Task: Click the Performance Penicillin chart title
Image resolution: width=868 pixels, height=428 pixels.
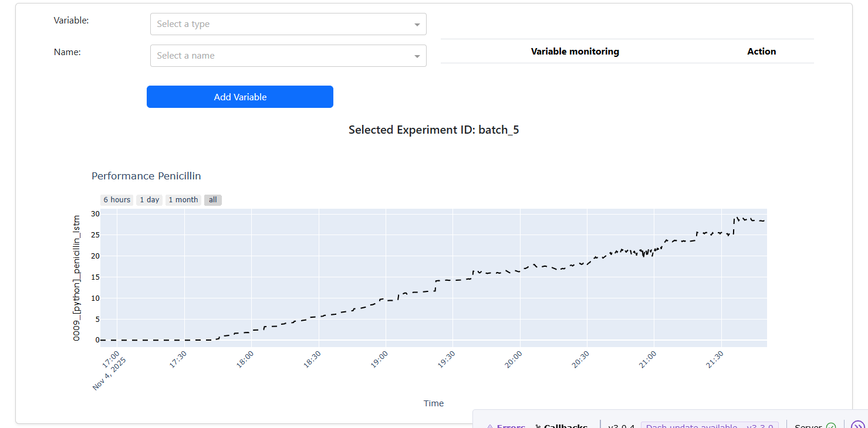Action: [x=146, y=176]
